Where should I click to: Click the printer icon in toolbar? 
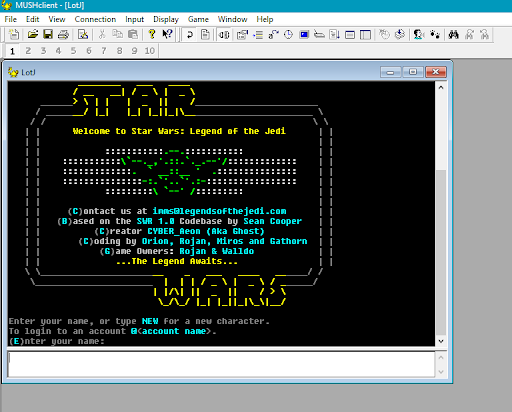pos(63,34)
